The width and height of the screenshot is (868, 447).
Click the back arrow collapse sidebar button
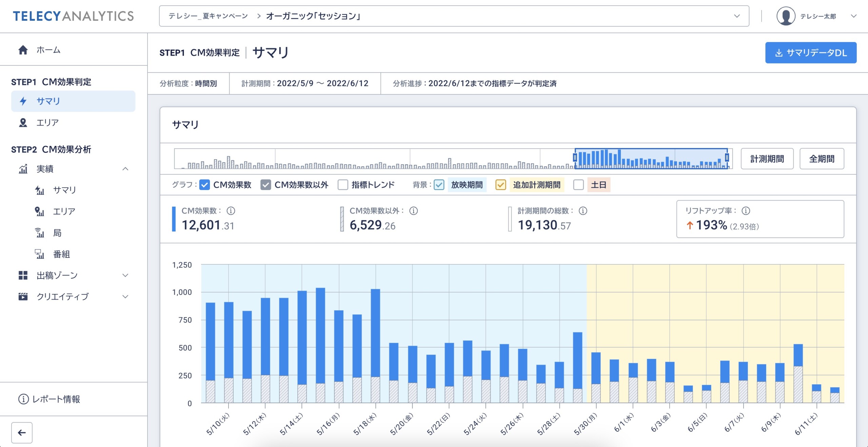[x=22, y=432]
